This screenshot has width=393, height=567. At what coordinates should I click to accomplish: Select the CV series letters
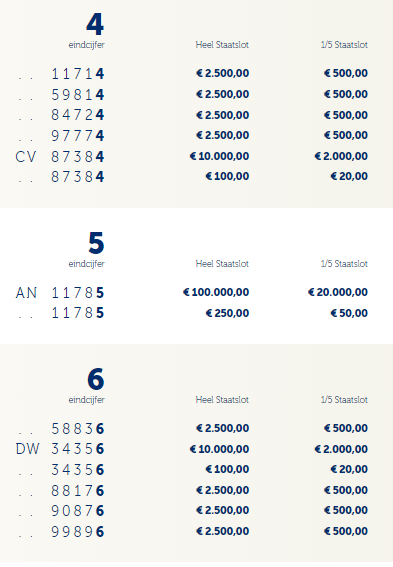click(x=26, y=157)
